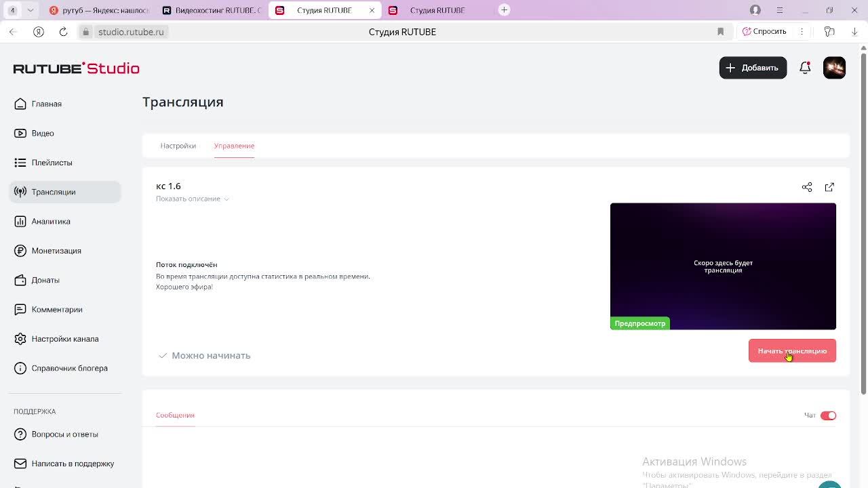868x488 pixels.
Task: Open the tab list dropdown arrow
Action: pyautogui.click(x=31, y=10)
